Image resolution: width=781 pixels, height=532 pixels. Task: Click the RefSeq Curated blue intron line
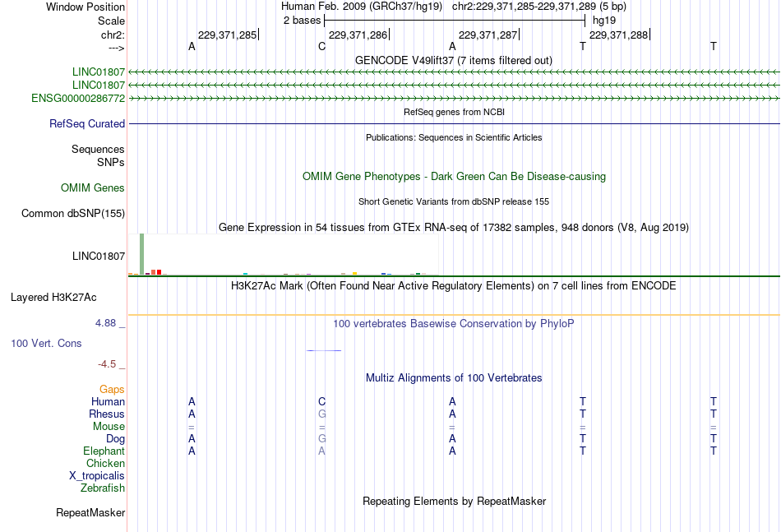454,123
